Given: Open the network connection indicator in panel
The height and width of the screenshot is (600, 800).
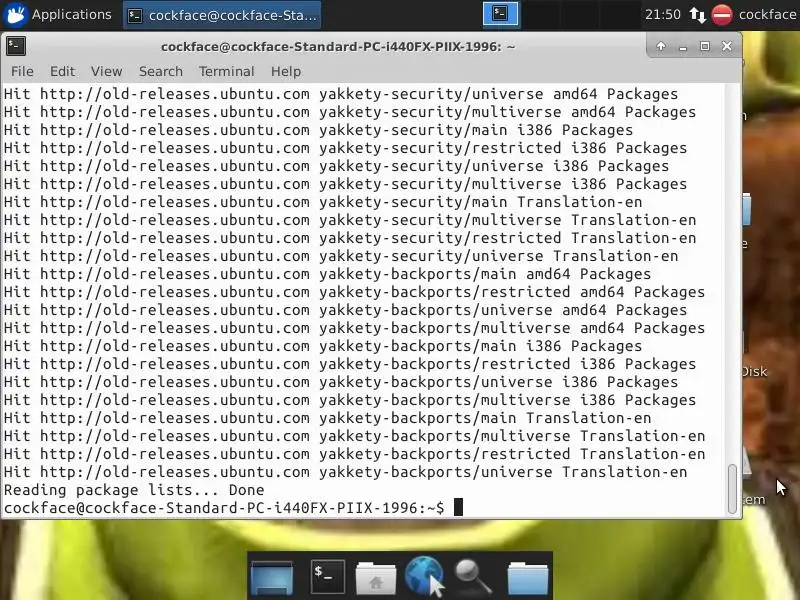Looking at the screenshot, I should click(697, 15).
